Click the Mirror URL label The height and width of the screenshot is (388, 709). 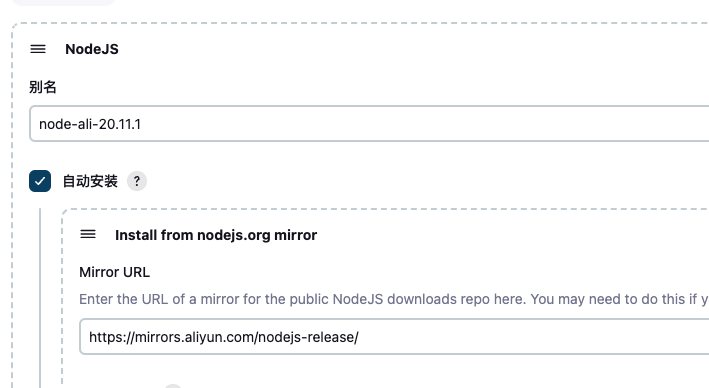coord(114,272)
